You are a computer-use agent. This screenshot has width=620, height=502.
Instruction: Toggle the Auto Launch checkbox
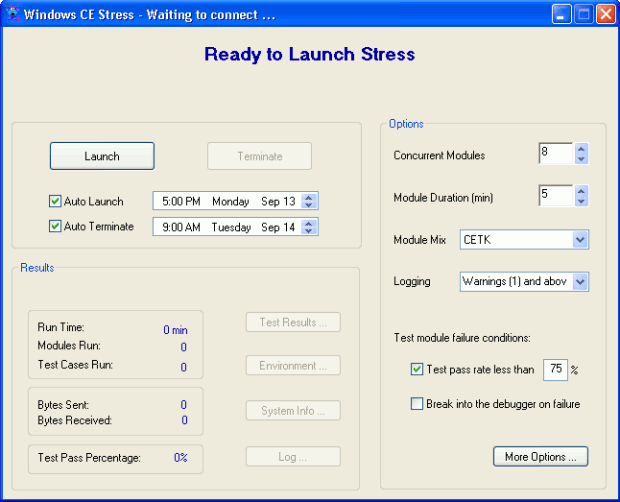(55, 201)
